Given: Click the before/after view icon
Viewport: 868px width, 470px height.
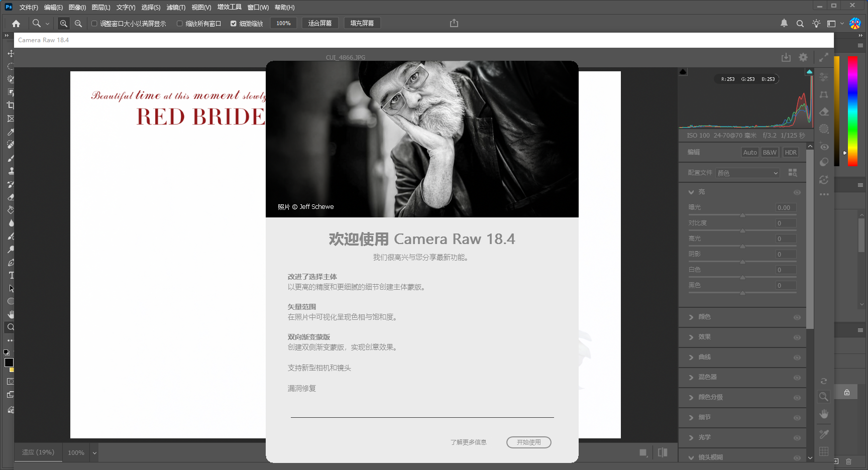Looking at the screenshot, I should [663, 452].
